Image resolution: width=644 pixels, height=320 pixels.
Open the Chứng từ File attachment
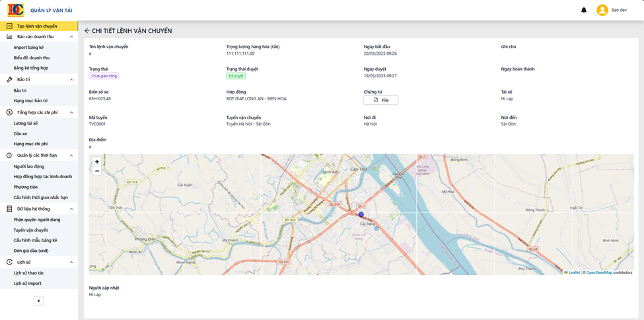point(380,100)
